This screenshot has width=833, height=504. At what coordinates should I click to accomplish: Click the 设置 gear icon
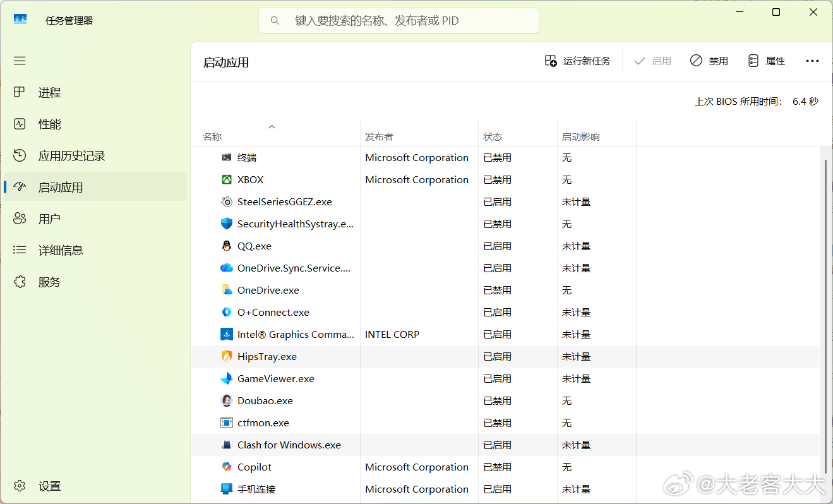click(20, 486)
